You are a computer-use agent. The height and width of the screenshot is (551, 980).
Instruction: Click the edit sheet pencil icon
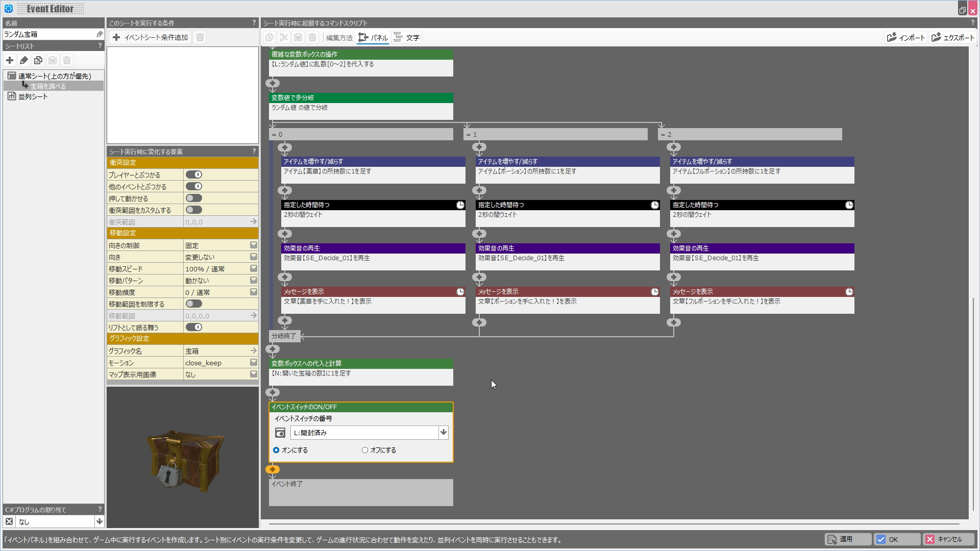click(24, 61)
